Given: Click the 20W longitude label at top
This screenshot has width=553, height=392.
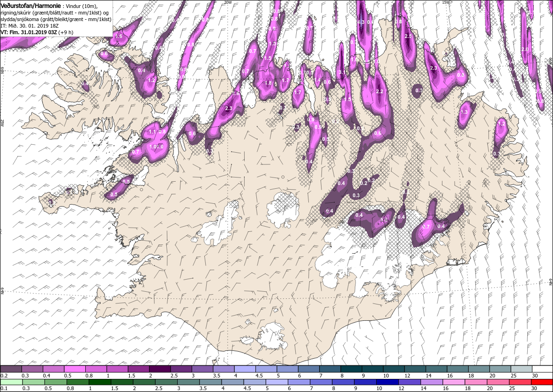Looking at the screenshot, I should coord(228,2).
